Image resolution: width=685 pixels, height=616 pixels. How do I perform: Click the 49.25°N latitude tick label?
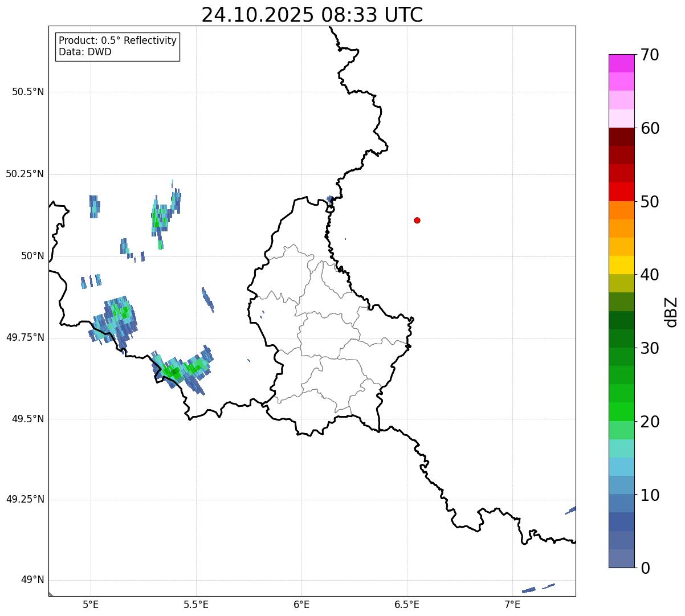click(25, 500)
